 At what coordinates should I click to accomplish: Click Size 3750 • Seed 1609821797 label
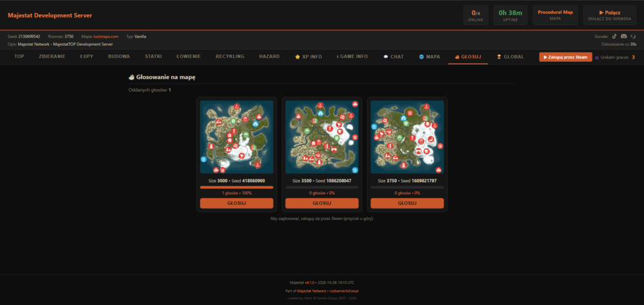[407, 181]
